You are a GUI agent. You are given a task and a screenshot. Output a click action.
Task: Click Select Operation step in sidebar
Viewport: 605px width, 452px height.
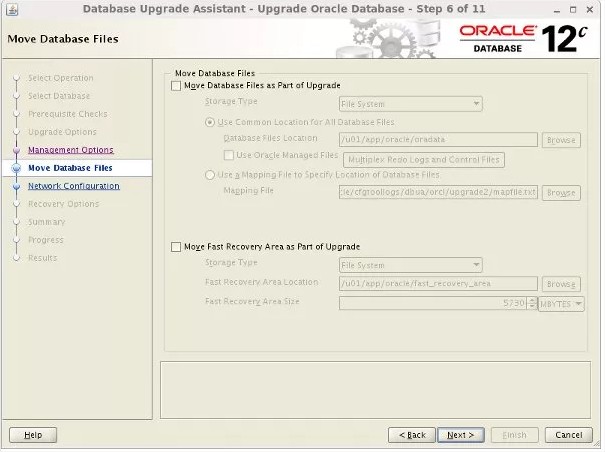[x=61, y=78]
